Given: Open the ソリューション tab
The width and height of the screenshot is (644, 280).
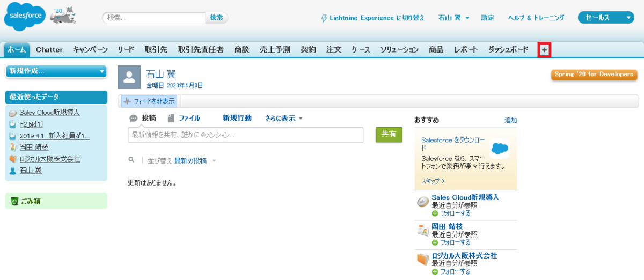Looking at the screenshot, I should click(400, 50).
